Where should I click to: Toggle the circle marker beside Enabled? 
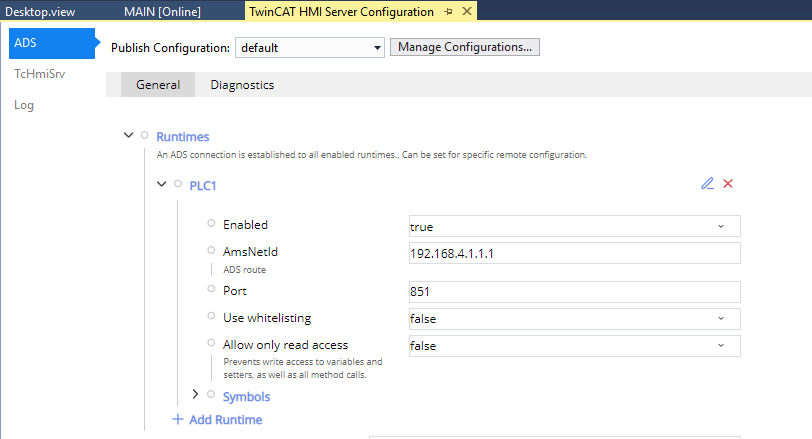coord(211,223)
